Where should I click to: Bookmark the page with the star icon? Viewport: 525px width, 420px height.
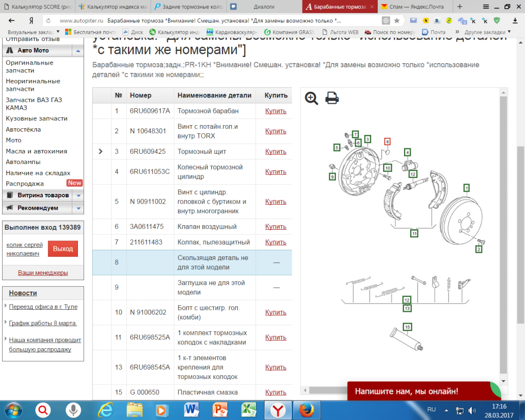pyautogui.click(x=397, y=21)
